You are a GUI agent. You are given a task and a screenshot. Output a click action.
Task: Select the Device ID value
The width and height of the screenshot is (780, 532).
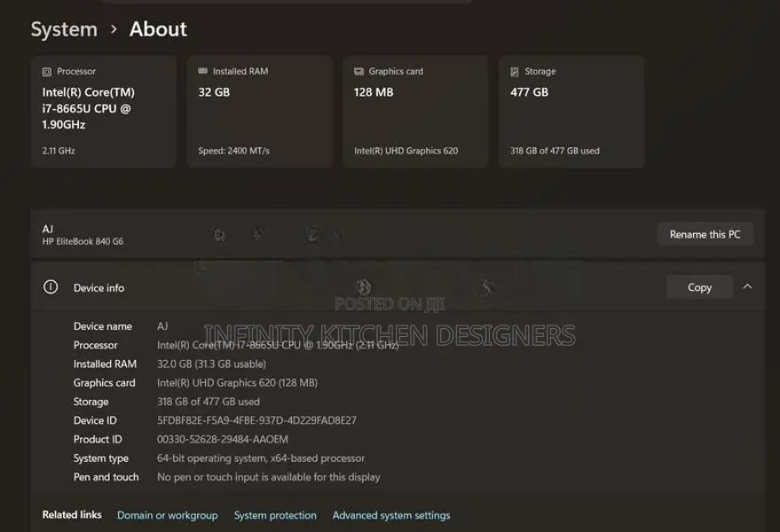(256, 420)
